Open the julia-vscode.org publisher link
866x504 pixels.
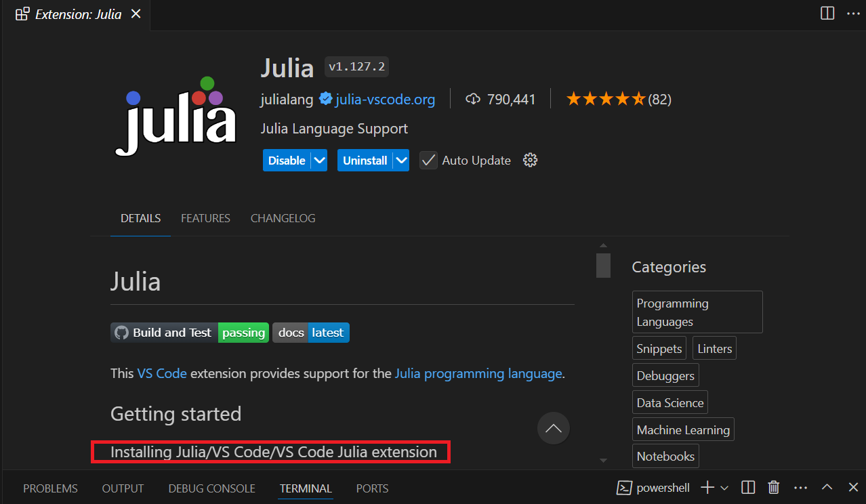click(x=385, y=100)
